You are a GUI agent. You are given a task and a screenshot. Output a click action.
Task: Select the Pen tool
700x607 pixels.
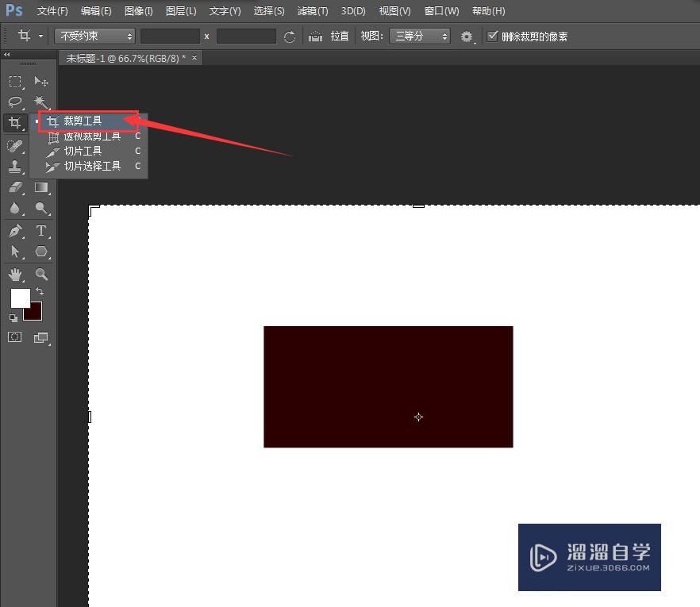click(15, 231)
